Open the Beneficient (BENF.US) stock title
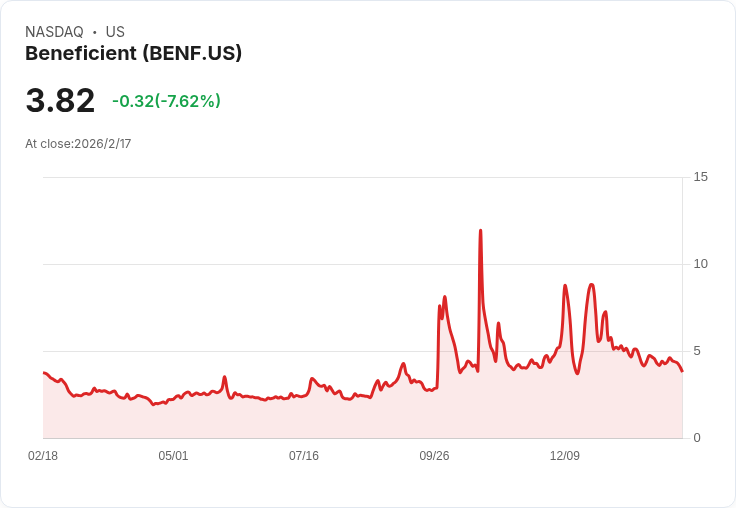The width and height of the screenshot is (736, 508). 133,53
